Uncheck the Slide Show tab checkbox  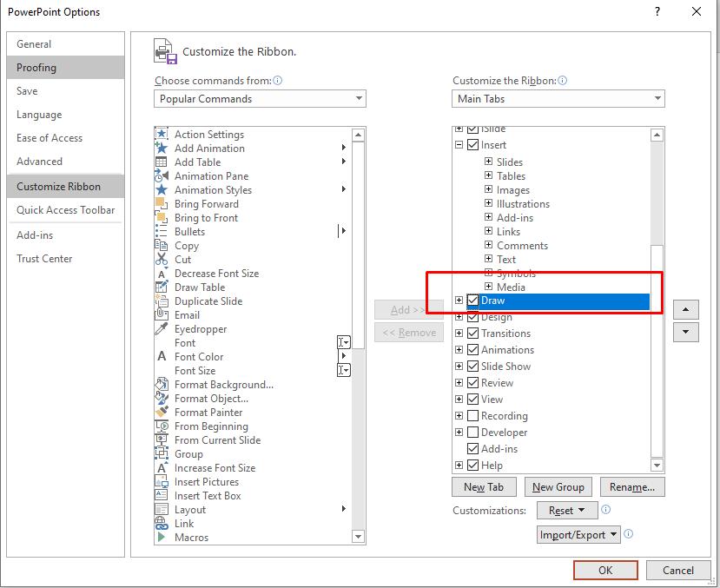(x=472, y=367)
